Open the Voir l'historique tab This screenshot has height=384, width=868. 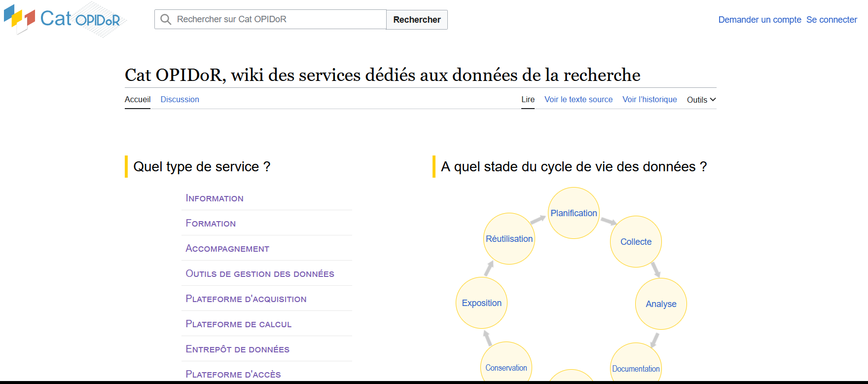pyautogui.click(x=650, y=100)
